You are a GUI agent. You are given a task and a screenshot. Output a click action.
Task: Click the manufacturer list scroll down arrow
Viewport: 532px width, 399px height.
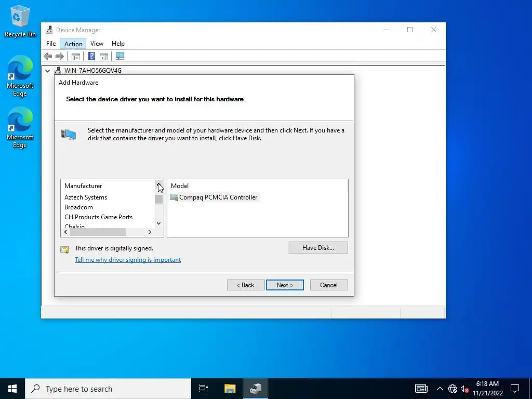click(158, 223)
